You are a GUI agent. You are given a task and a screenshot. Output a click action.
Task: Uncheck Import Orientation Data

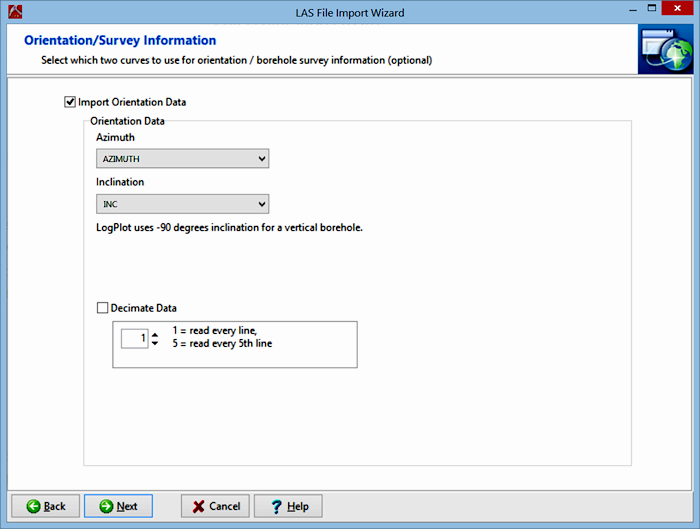pos(70,102)
